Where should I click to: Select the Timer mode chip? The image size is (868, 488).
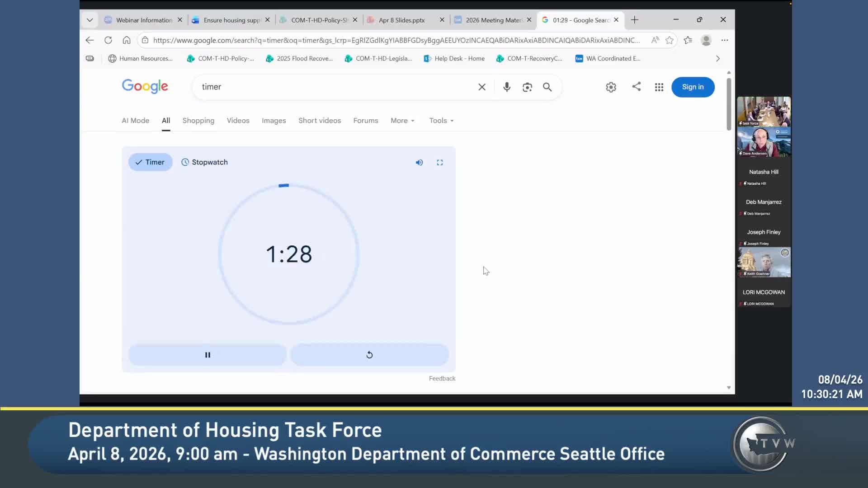point(150,162)
